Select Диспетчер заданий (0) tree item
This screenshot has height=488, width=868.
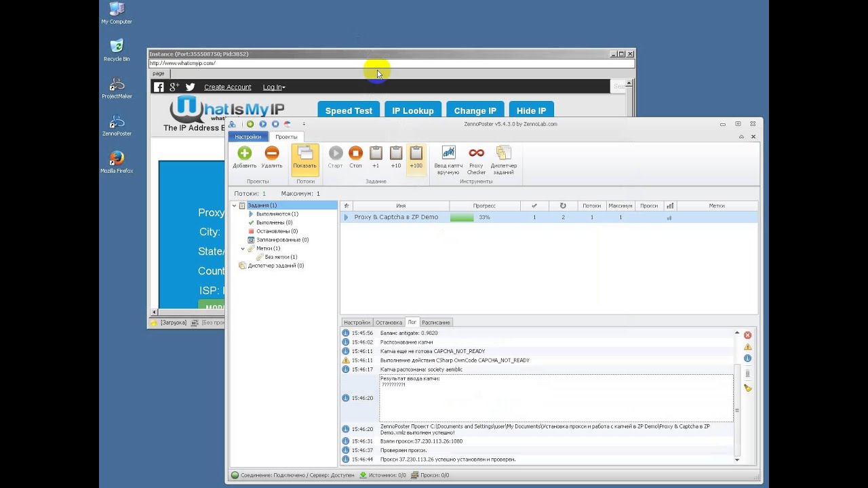276,266
